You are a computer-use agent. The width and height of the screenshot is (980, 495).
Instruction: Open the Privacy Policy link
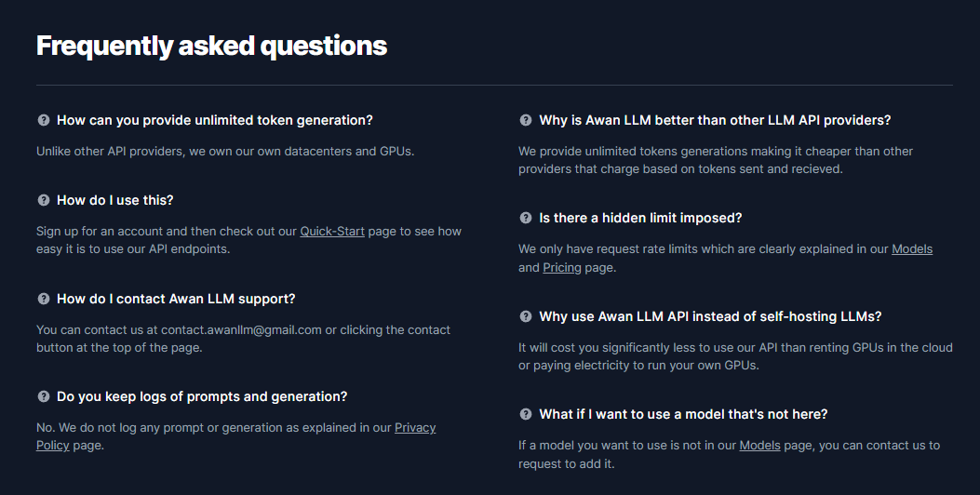point(415,428)
